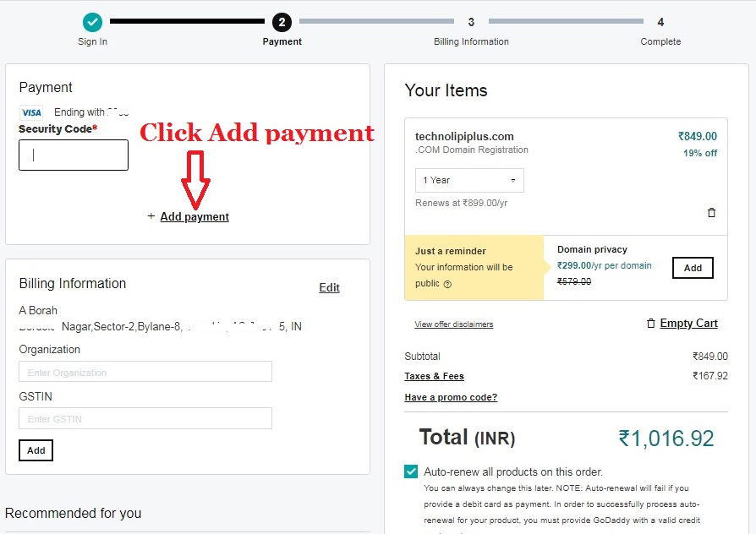Click the A Borah billing name
The image size is (756, 534).
[x=38, y=310]
